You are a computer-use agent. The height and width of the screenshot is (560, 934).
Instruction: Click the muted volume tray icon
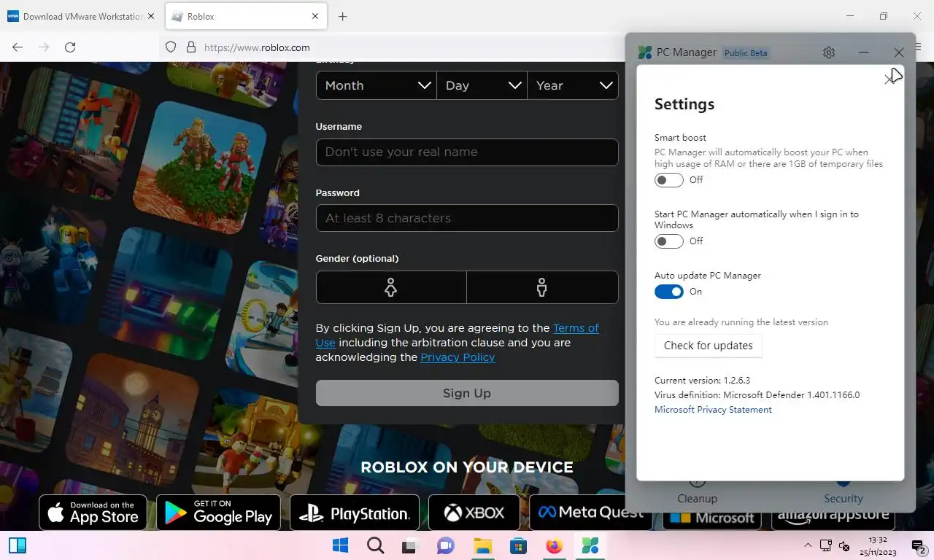tap(844, 545)
